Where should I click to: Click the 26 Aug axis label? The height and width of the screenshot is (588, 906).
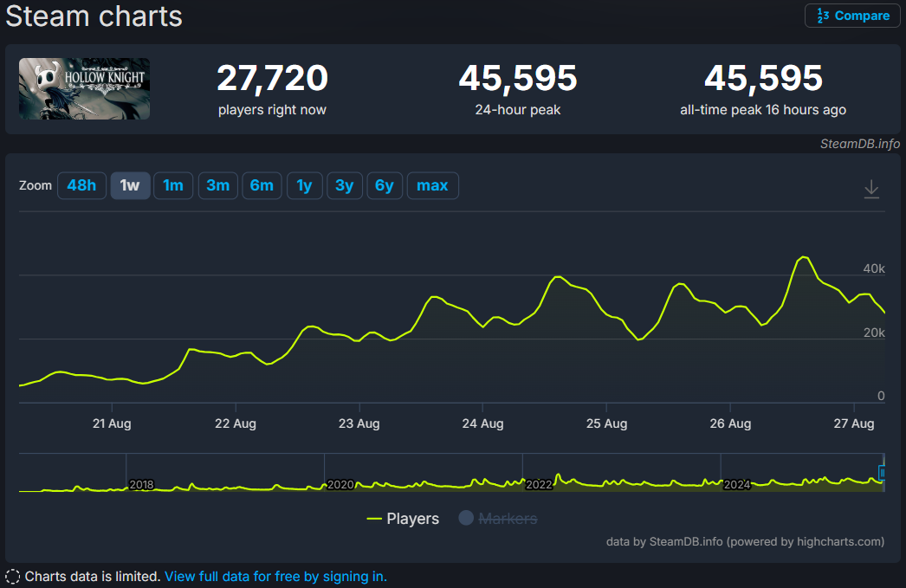pyautogui.click(x=730, y=423)
